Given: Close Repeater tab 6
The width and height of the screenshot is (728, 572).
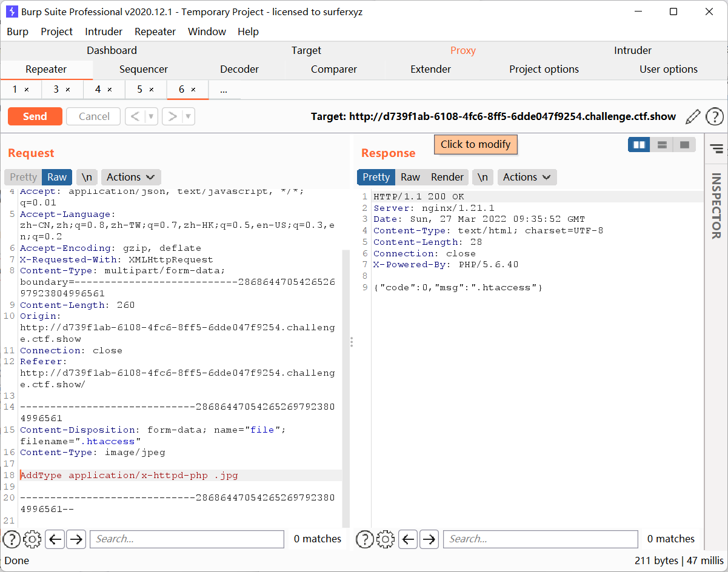Looking at the screenshot, I should (193, 90).
